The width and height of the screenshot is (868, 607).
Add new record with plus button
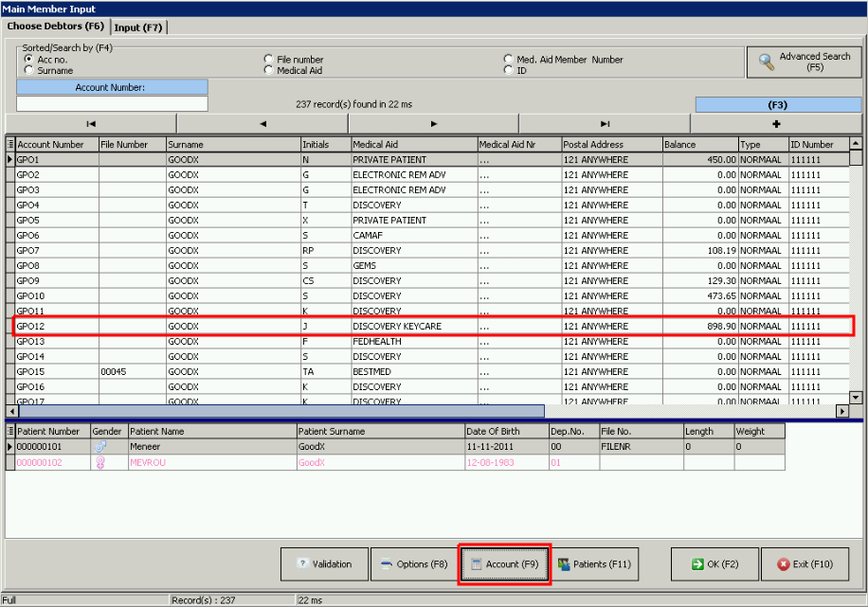[x=776, y=124]
